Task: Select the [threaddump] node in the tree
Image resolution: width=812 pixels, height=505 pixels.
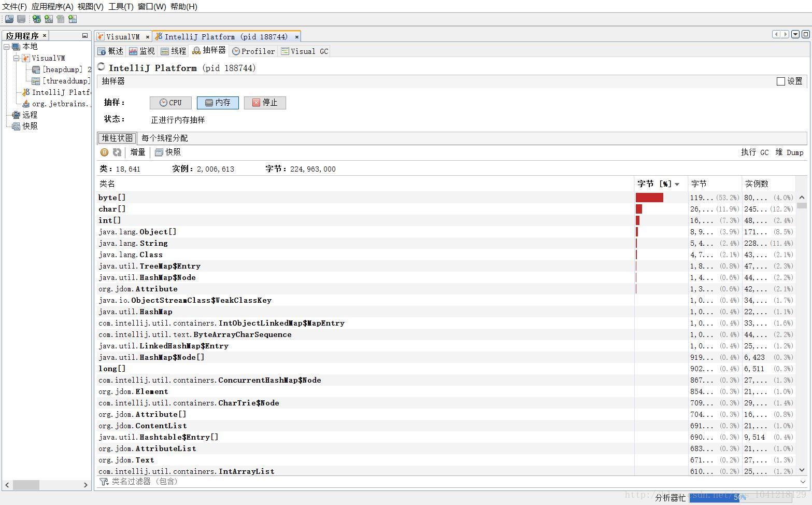Action: [x=61, y=81]
